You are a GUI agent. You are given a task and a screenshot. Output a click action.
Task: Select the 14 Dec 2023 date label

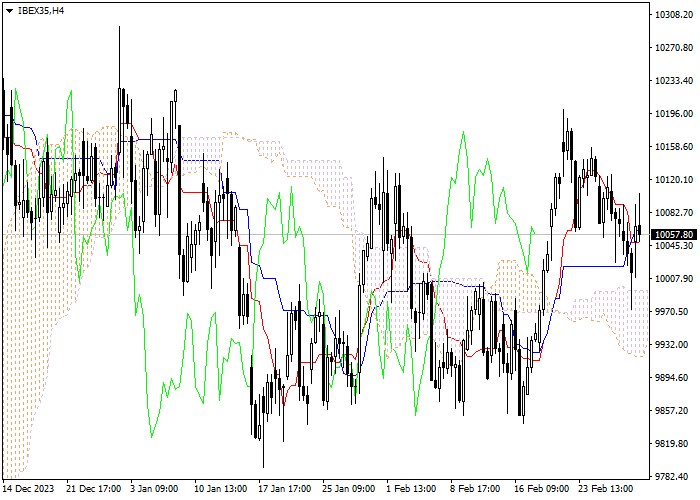29,489
